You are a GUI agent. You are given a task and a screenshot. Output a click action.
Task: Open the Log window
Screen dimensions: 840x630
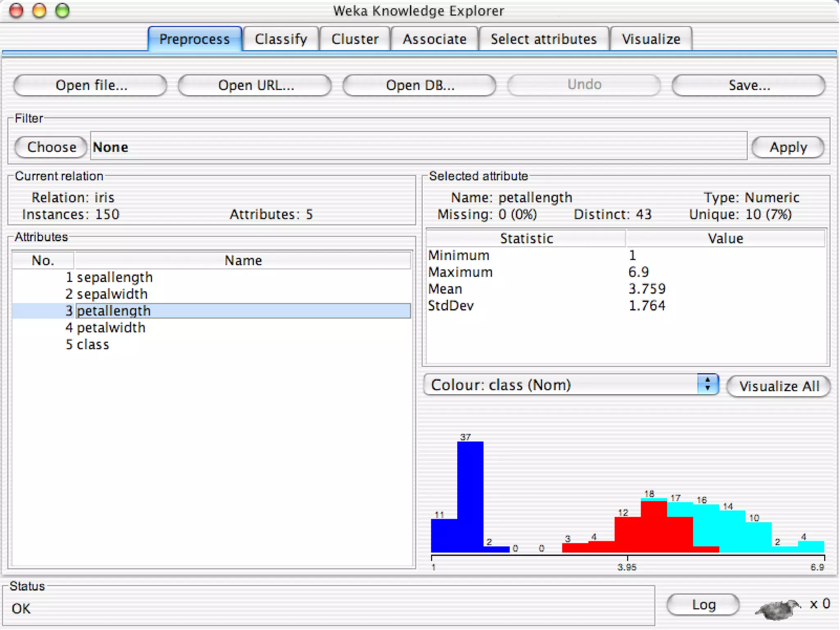(703, 604)
